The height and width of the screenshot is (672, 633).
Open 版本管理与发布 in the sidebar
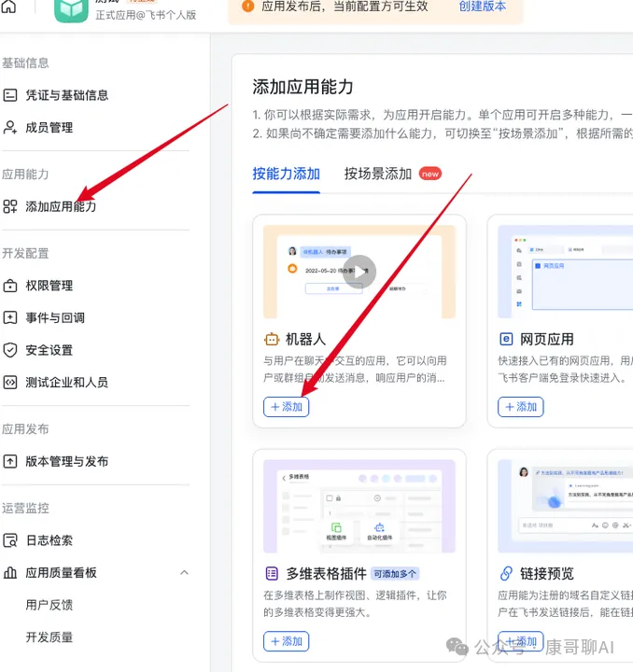(67, 461)
